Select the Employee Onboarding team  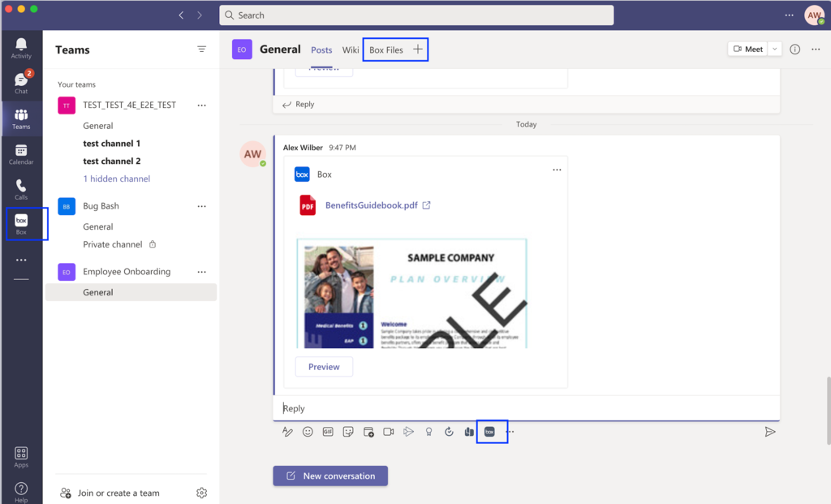[127, 271]
